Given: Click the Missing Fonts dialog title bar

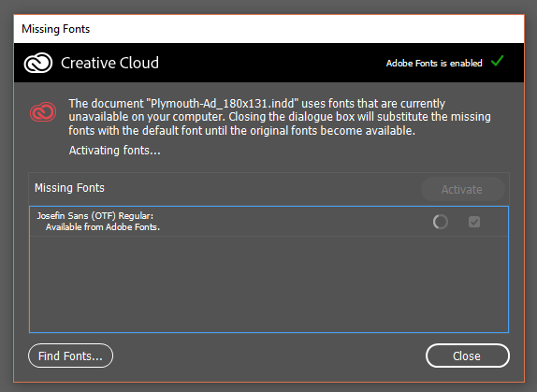Looking at the screenshot, I should pyautogui.click(x=268, y=29).
